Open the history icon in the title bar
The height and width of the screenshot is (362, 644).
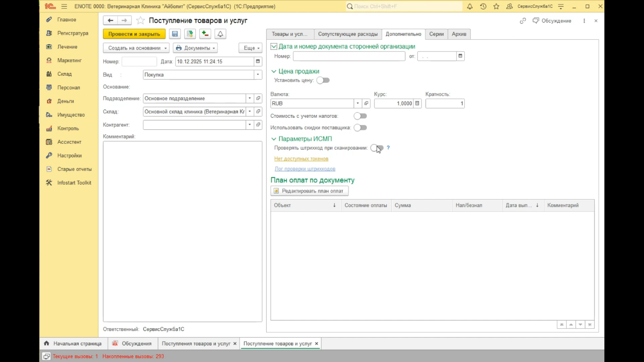[483, 6]
